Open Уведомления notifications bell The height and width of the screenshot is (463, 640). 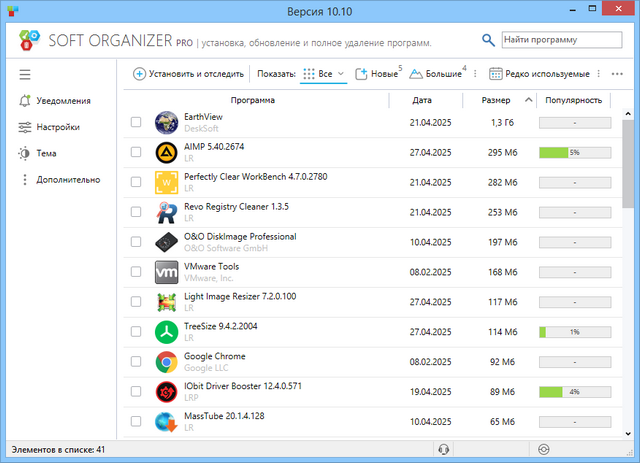click(x=25, y=101)
